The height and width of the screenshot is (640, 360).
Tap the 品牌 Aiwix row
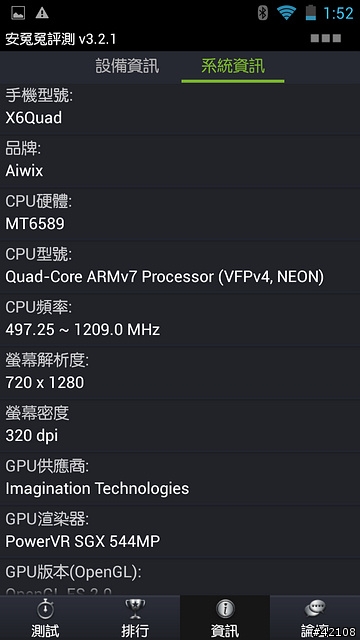click(180, 161)
